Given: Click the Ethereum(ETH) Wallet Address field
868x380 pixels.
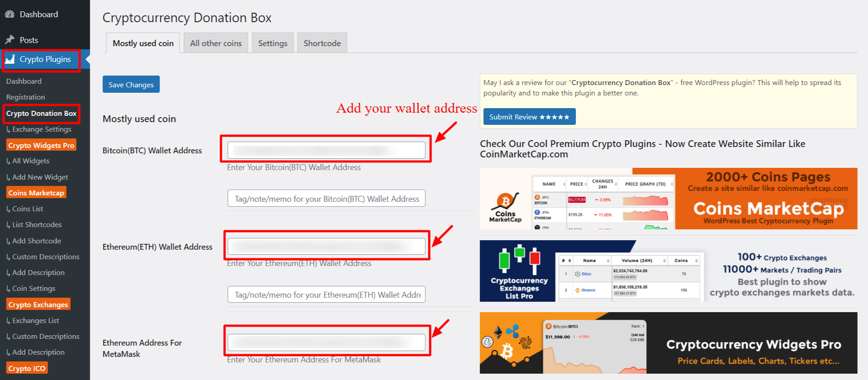Looking at the screenshot, I should (326, 247).
